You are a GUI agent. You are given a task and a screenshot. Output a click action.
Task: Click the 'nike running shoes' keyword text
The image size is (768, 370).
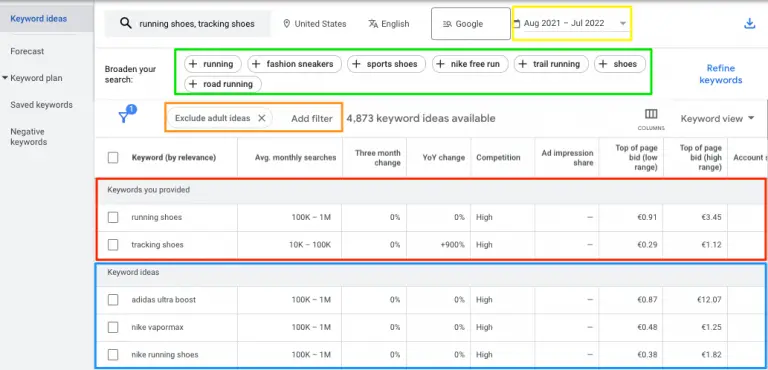click(x=165, y=354)
